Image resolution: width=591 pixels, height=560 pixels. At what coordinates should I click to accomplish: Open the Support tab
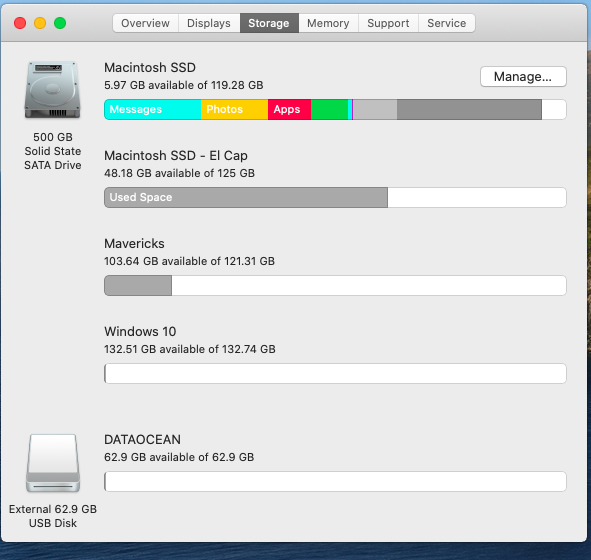click(388, 23)
